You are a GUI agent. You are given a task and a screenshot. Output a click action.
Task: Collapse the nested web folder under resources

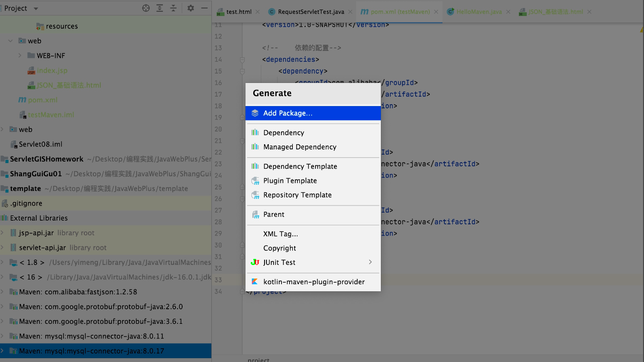tap(10, 41)
